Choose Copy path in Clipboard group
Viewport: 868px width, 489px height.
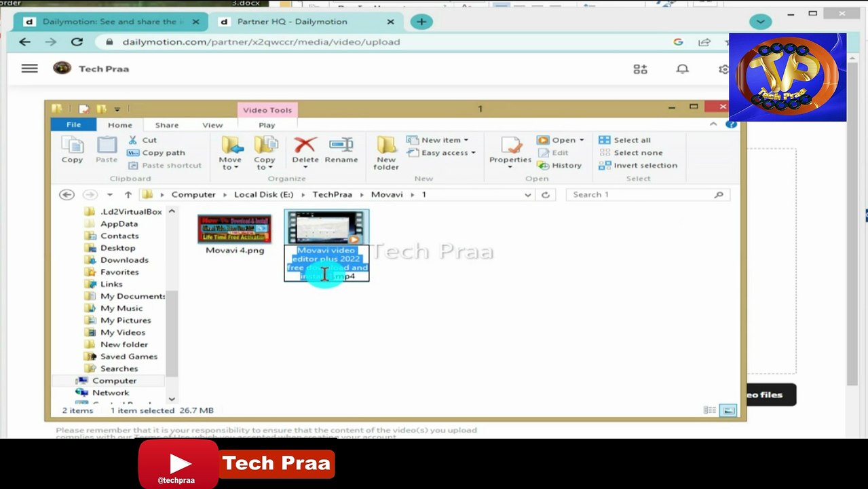156,153
